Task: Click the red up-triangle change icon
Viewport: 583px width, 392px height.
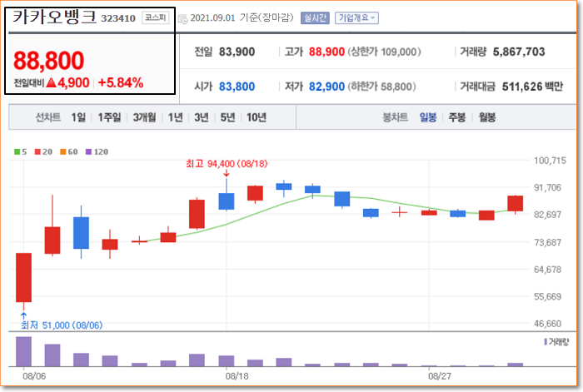Action: (x=52, y=82)
